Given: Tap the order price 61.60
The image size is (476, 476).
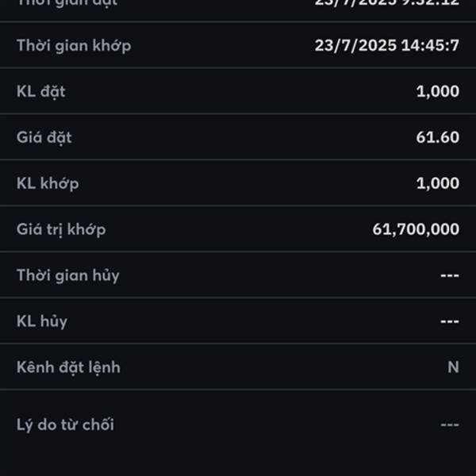Looking at the screenshot, I should pos(438,137).
